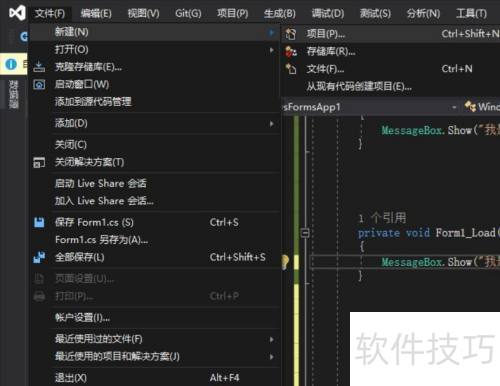Open 最近使用的项目和解决方案(J) entry
This screenshot has width=500, height=386.
click(x=155, y=356)
